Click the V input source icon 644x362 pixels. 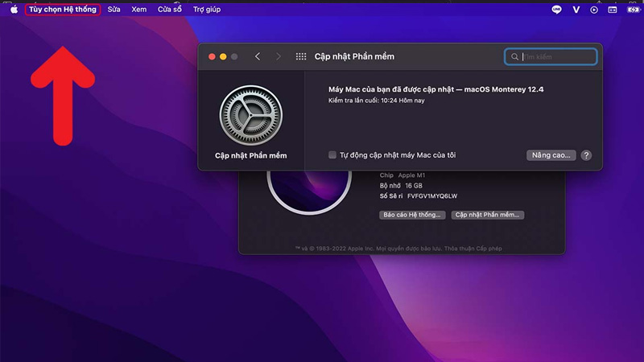coord(576,10)
